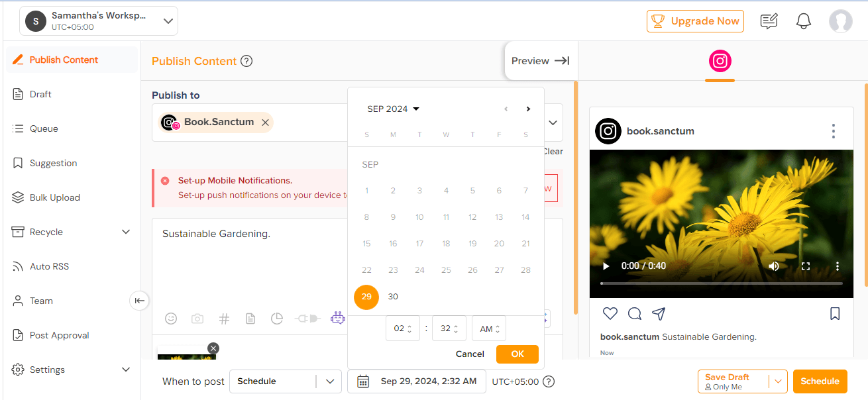The width and height of the screenshot is (868, 400).
Task: Click the Schedule button
Action: (820, 381)
